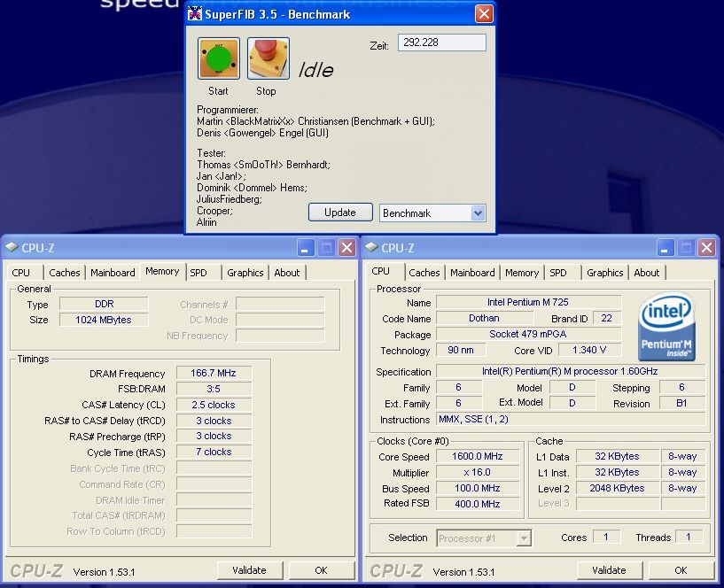Click Validate in left CPU-Z window
Viewport: 724px width, 588px height.
[249, 570]
